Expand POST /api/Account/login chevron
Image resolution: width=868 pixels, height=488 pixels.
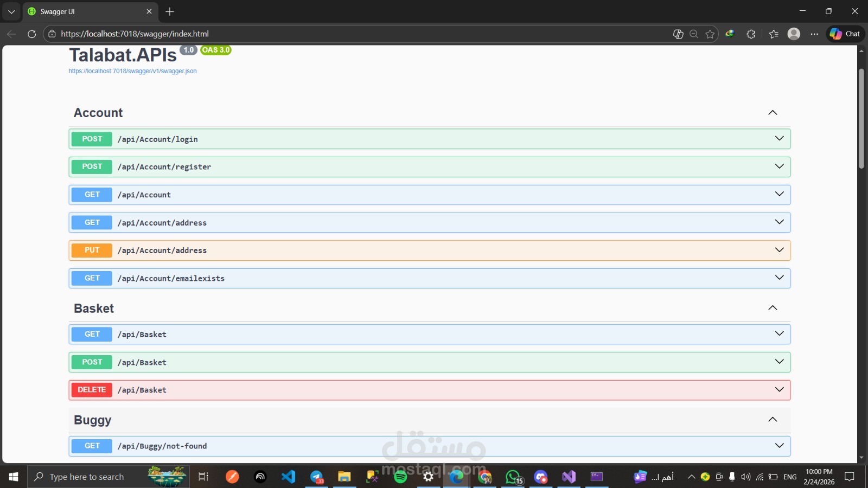click(x=779, y=138)
